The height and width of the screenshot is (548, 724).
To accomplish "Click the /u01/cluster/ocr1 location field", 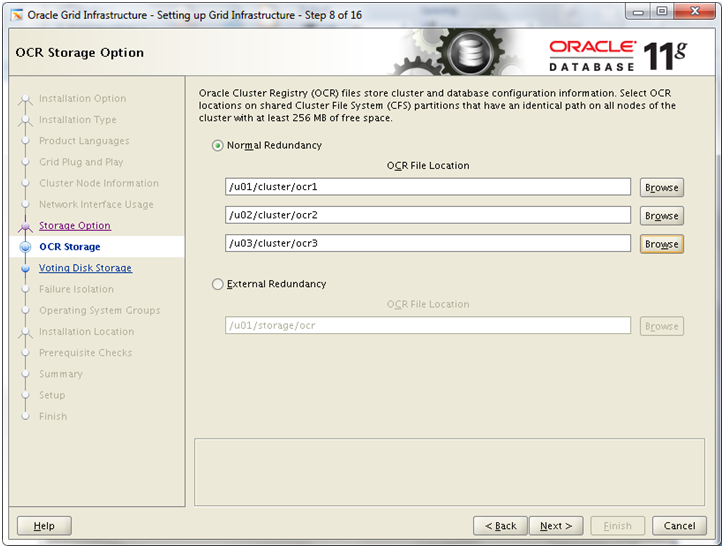I will [x=428, y=187].
